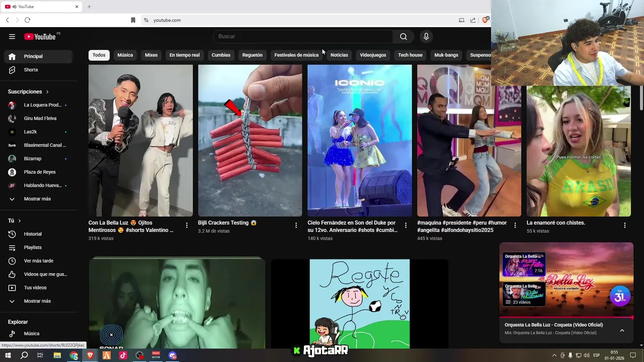Image resolution: width=644 pixels, height=362 pixels.
Task: Open the Regate drawing video thumbnail
Action: point(360,304)
